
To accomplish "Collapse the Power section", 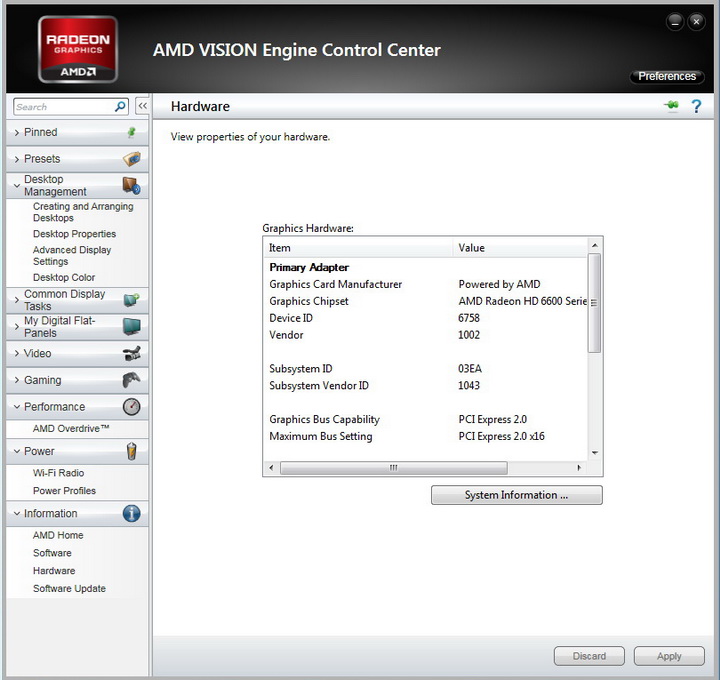I will [77, 451].
